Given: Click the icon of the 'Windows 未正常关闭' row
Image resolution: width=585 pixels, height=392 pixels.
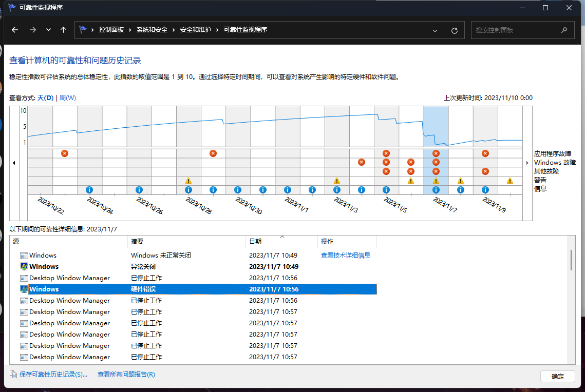Looking at the screenshot, I should click(x=24, y=256).
